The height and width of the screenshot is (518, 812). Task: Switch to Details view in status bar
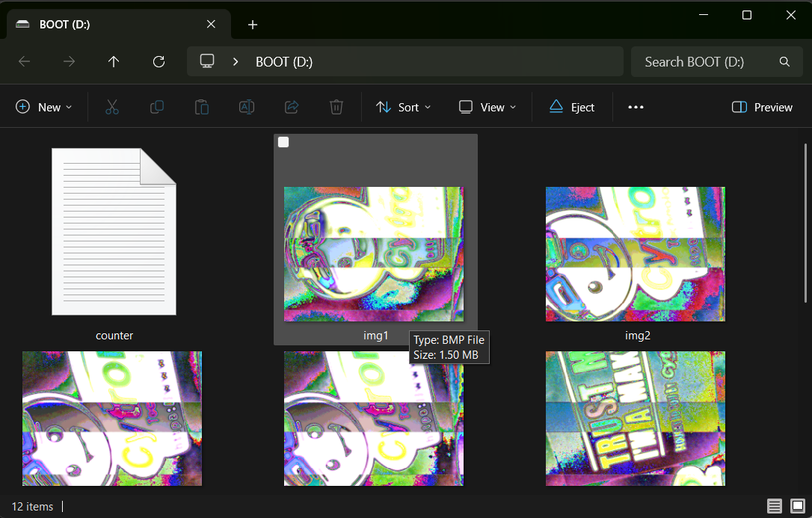click(x=774, y=505)
